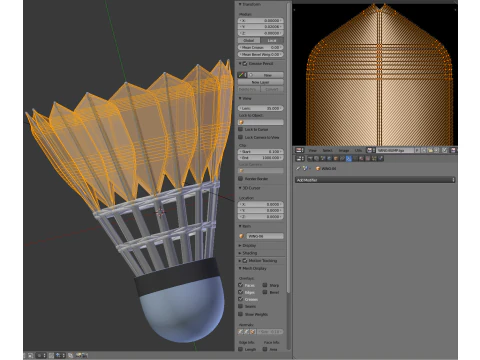This screenshot has width=480, height=360.
Task: Open the Scene properties tab
Action: (323, 158)
